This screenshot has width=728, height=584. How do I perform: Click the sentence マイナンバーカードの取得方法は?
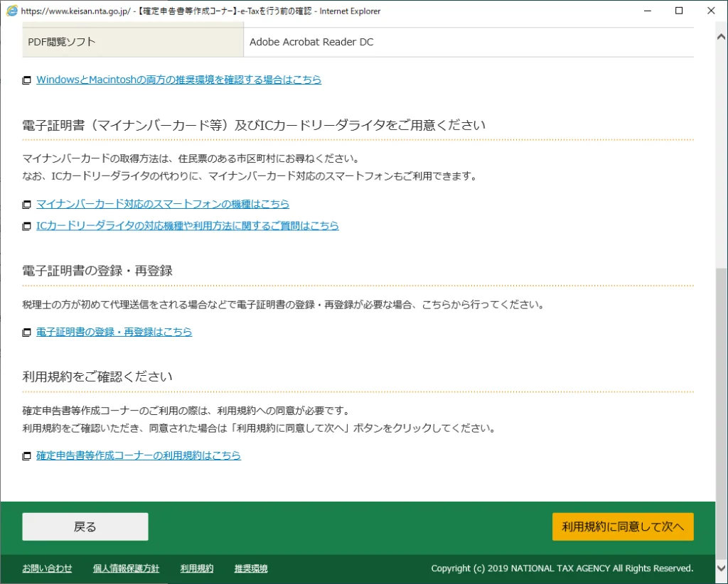coord(191,158)
